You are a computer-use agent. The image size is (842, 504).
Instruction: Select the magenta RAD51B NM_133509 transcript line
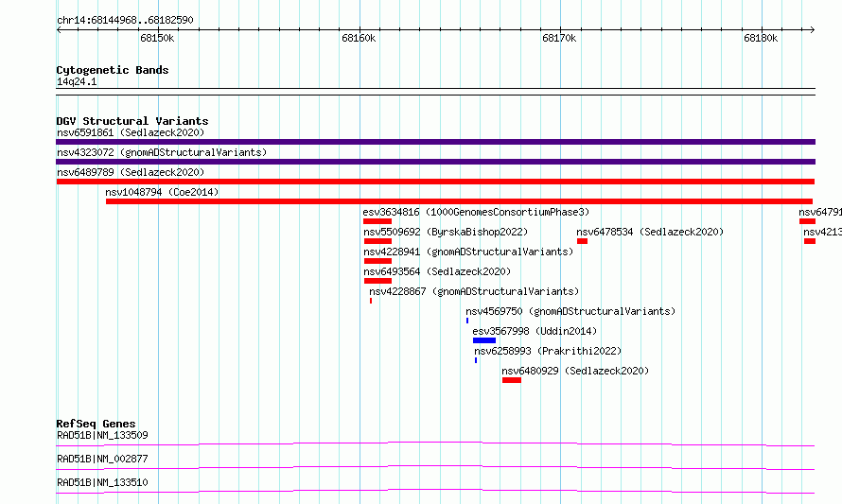(435, 443)
